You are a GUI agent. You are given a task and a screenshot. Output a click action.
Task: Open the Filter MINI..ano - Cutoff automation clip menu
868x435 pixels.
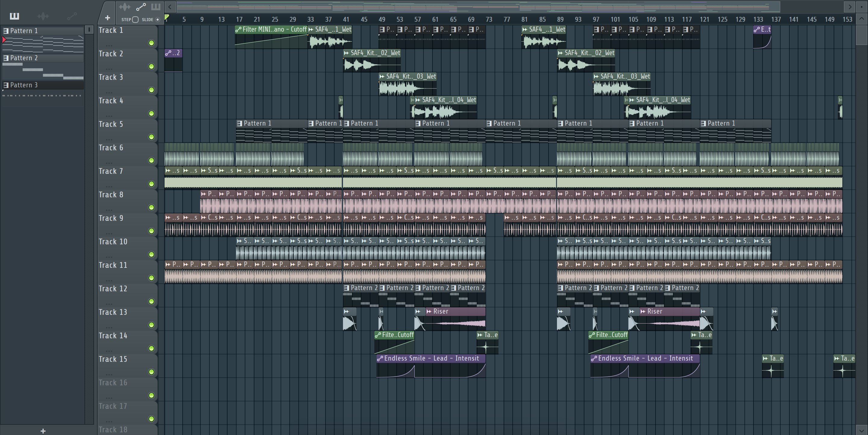(238, 30)
